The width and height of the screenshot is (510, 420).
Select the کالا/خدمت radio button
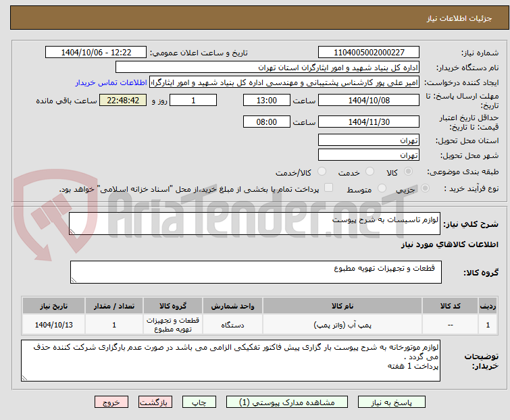click(322, 172)
